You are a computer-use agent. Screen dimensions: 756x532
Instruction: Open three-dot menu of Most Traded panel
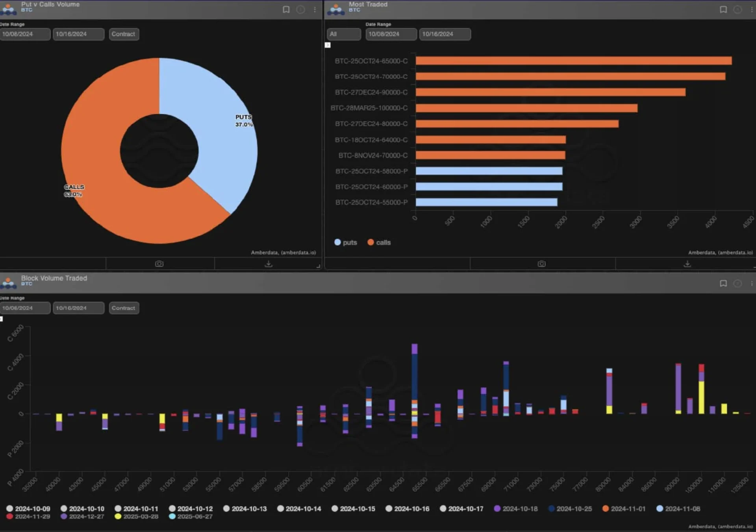[x=752, y=9]
